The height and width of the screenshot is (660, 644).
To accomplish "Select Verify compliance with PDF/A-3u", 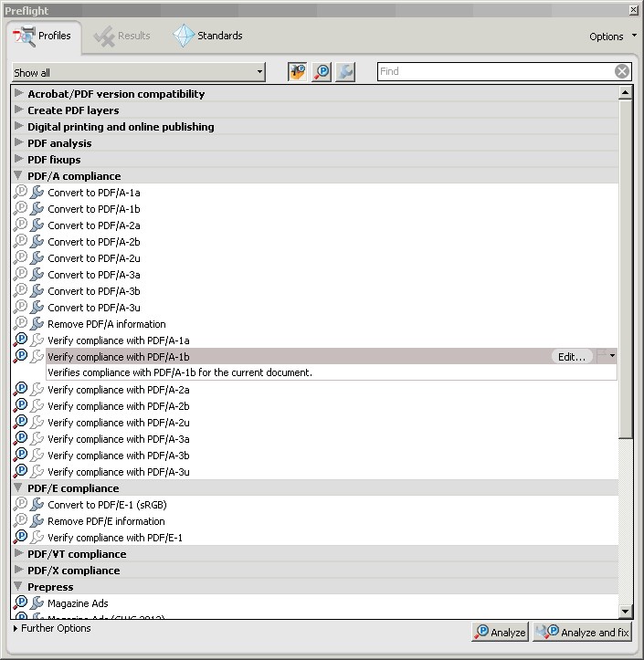I will [x=119, y=472].
